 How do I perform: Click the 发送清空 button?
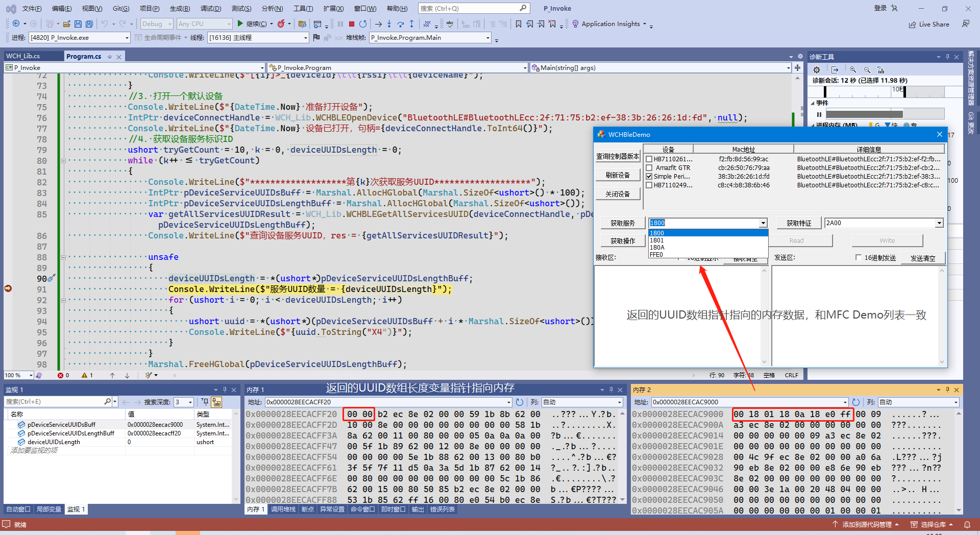(923, 258)
